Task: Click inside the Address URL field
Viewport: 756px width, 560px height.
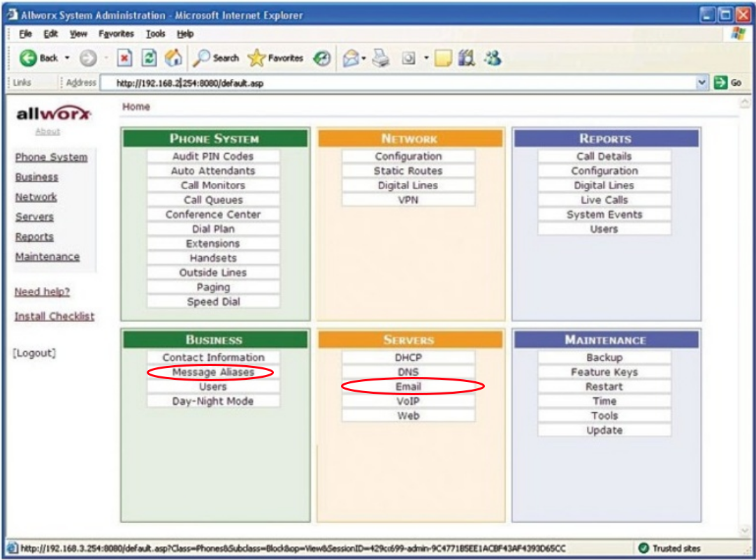Action: point(398,83)
